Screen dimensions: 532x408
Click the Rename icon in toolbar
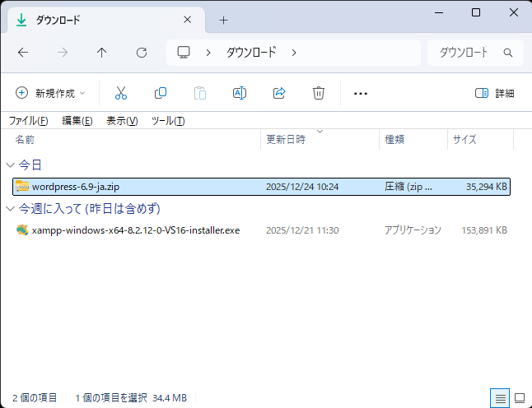[240, 93]
